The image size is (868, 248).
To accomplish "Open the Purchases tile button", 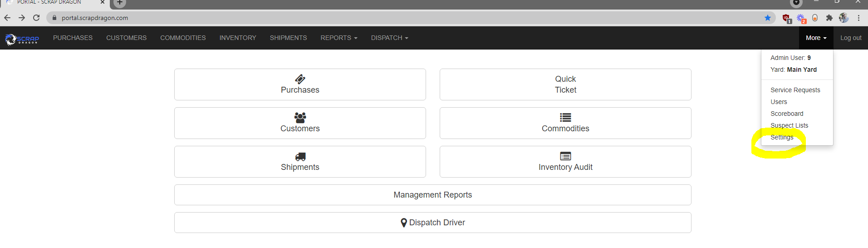I will 300,84.
